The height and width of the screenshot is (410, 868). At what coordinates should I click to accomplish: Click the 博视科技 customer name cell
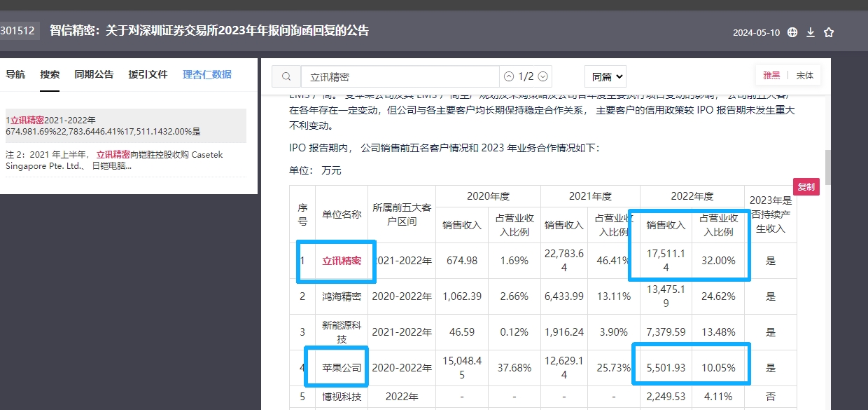click(x=342, y=397)
